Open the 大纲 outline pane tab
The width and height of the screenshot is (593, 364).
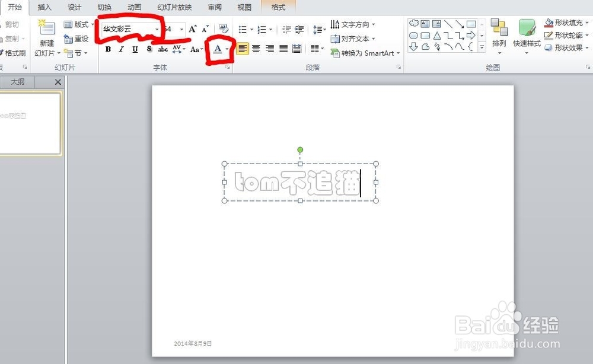click(17, 82)
